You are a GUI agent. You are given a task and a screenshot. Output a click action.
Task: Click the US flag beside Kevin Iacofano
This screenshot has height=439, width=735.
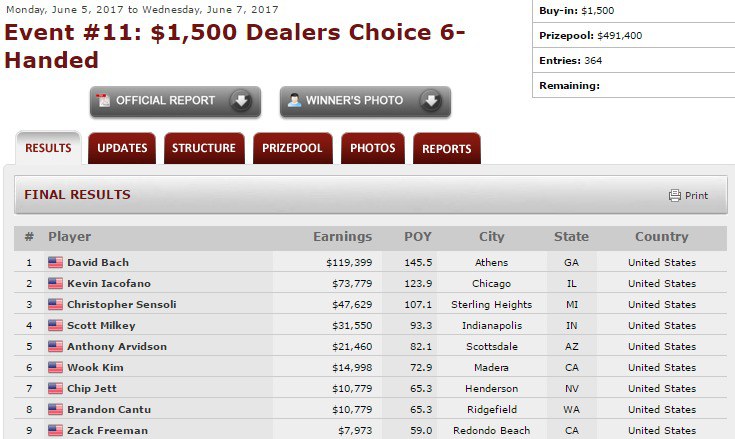(x=55, y=284)
